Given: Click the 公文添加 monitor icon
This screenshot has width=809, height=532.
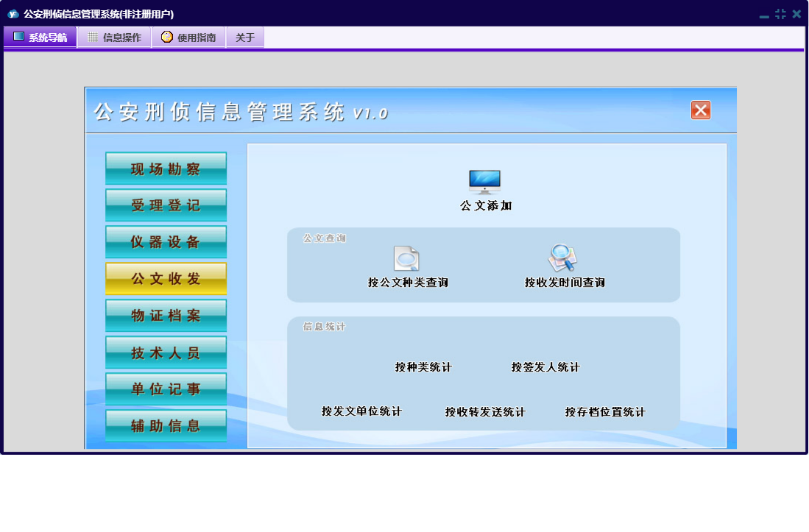Looking at the screenshot, I should pos(484,181).
